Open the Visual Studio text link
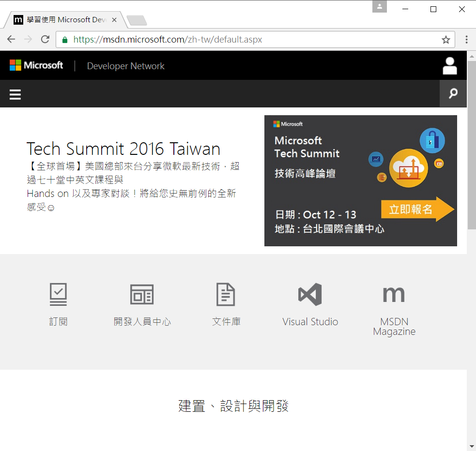Viewport: 476px width, 451px height. (310, 321)
